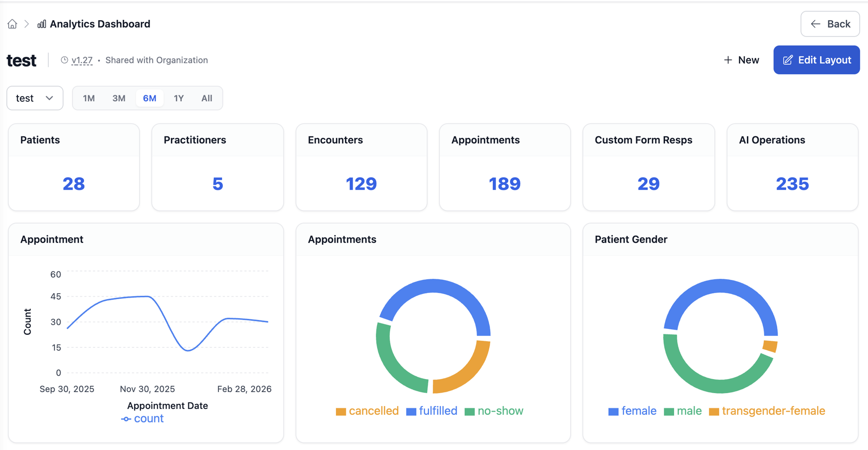Viewport: 868px width, 450px height.
Task: Click the home icon in the breadcrumb
Action: tap(12, 23)
